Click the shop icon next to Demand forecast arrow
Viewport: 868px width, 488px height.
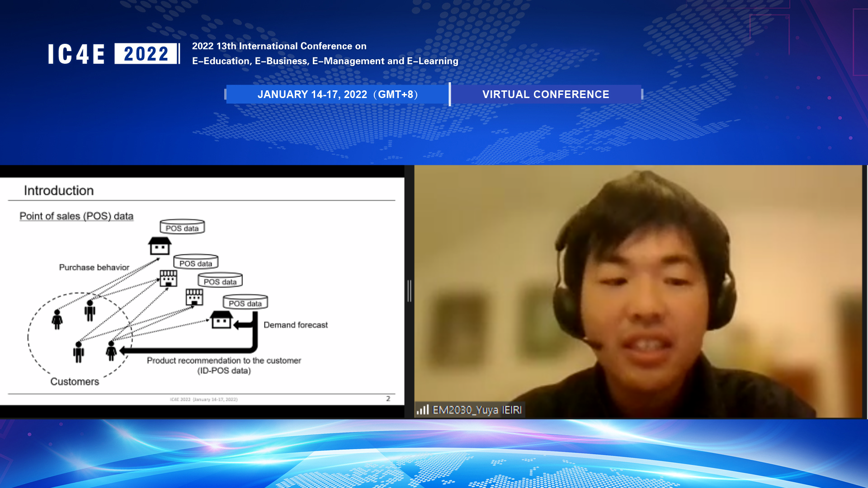point(222,319)
